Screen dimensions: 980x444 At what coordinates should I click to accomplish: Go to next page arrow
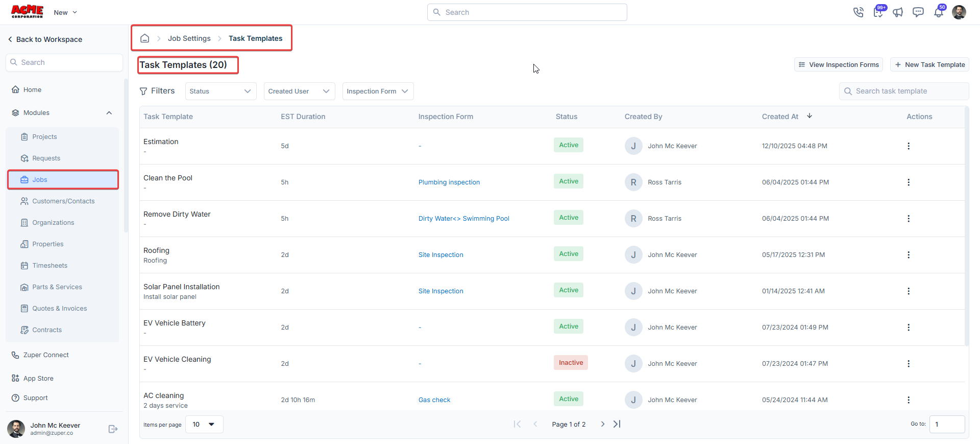click(603, 424)
